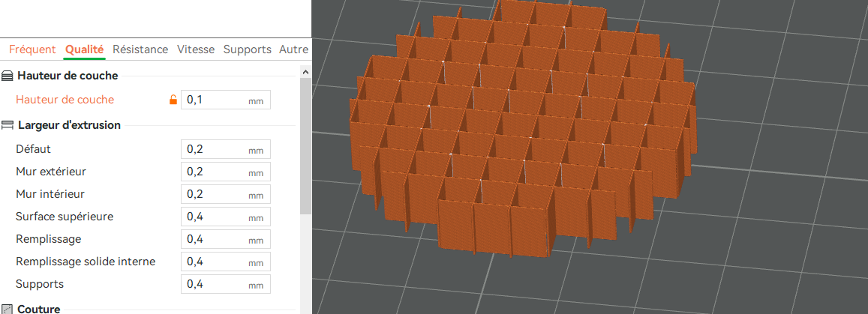Screen dimensions: 868x314
Task: Click the Hauteur de couche section header
Action: click(68, 76)
